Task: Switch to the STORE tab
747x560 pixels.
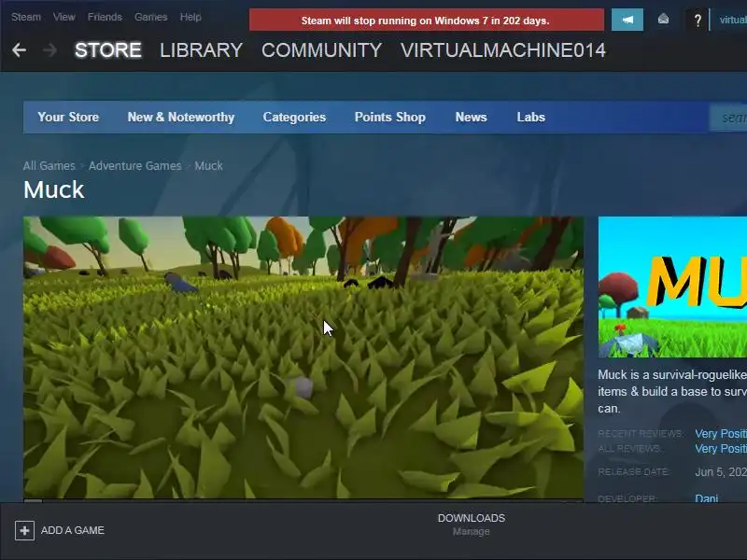Action: pos(108,50)
